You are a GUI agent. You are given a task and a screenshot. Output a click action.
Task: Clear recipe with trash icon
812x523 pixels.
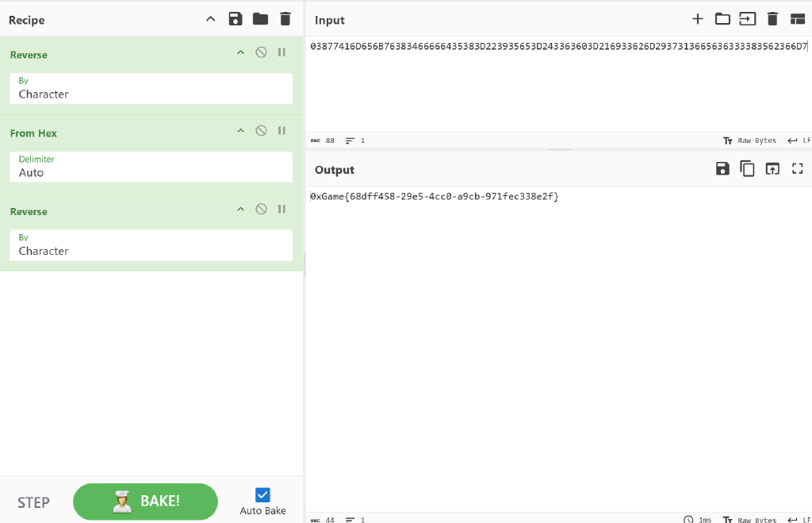click(x=285, y=19)
